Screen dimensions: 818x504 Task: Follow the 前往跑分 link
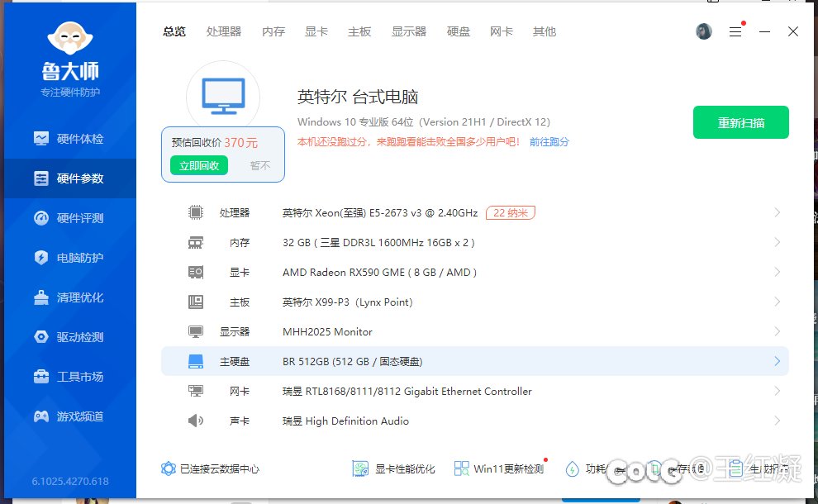pos(549,142)
